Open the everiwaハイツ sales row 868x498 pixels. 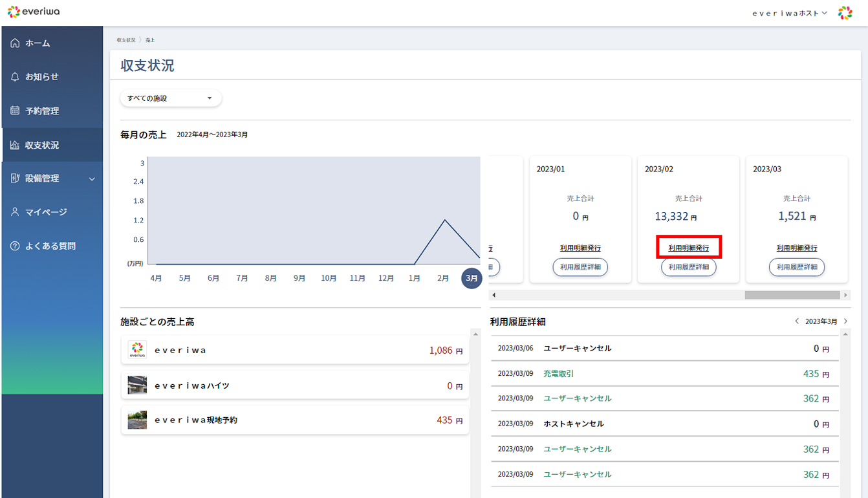[296, 385]
